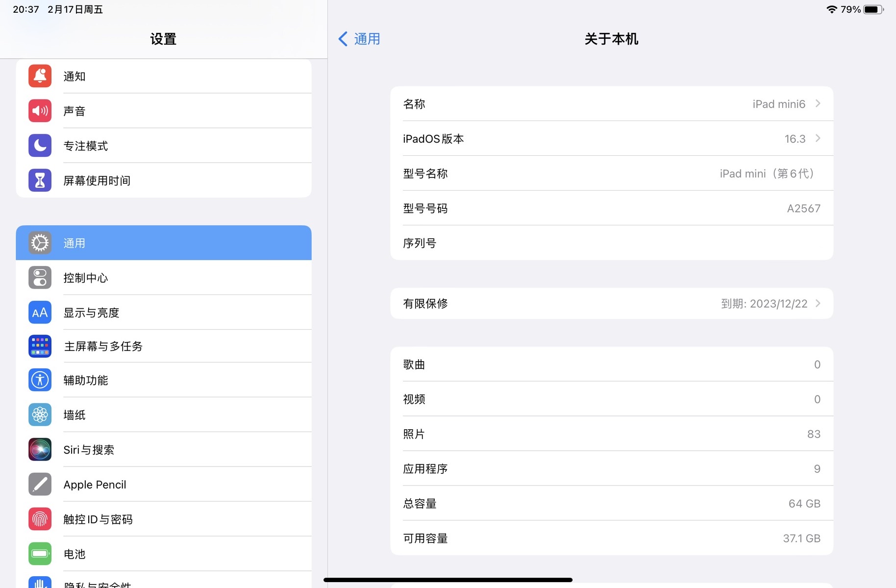Viewport: 896px width, 588px height.
Task: Expand the iPadOS版本 row chevron
Action: 818,138
